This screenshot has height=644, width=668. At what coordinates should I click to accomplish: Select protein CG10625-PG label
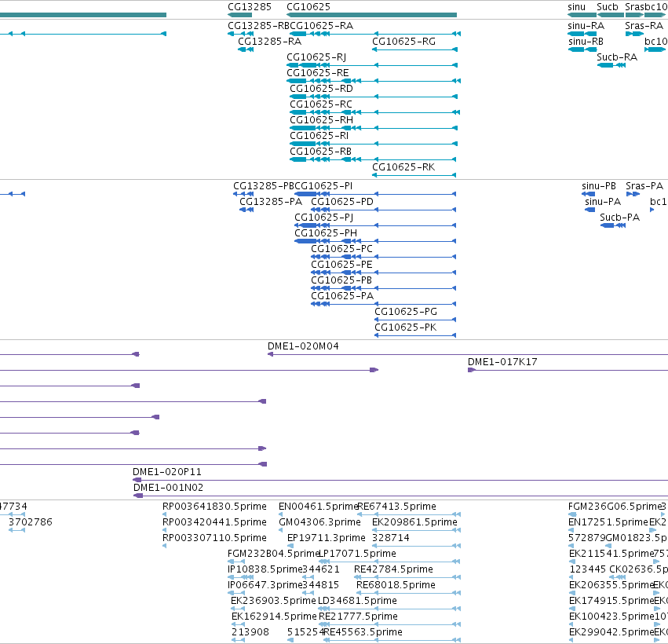[x=406, y=312]
